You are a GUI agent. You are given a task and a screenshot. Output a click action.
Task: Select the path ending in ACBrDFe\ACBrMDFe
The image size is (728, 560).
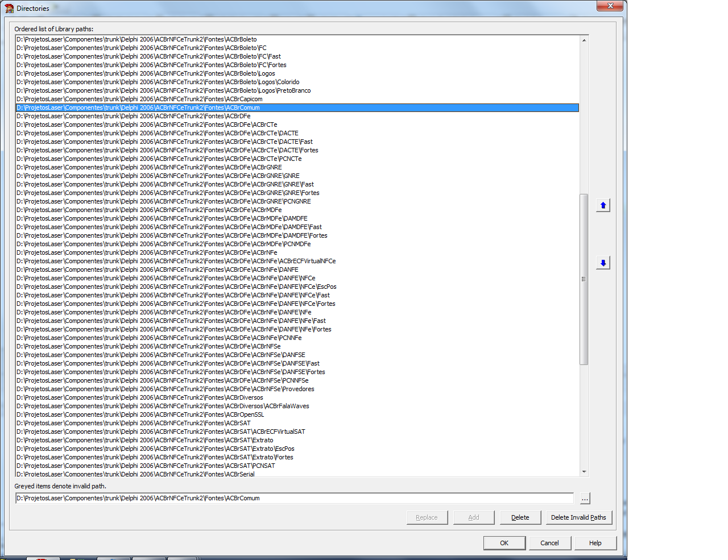coord(297,210)
